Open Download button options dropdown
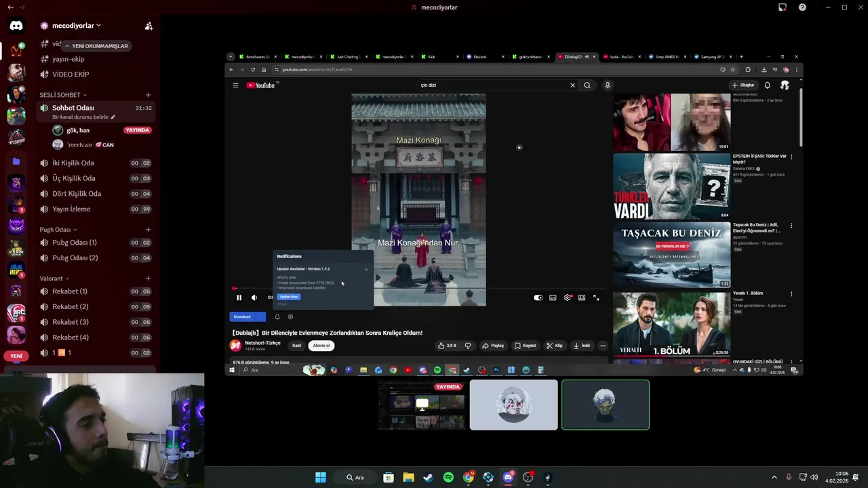 pos(260,317)
